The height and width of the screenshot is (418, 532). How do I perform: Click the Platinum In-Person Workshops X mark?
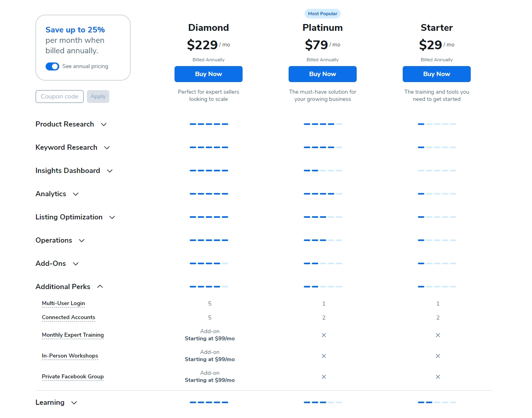[324, 356]
